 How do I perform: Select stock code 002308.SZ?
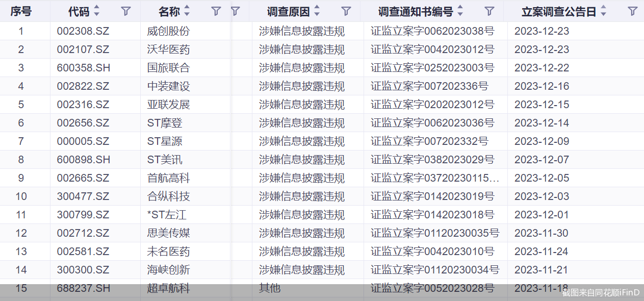[x=83, y=31]
